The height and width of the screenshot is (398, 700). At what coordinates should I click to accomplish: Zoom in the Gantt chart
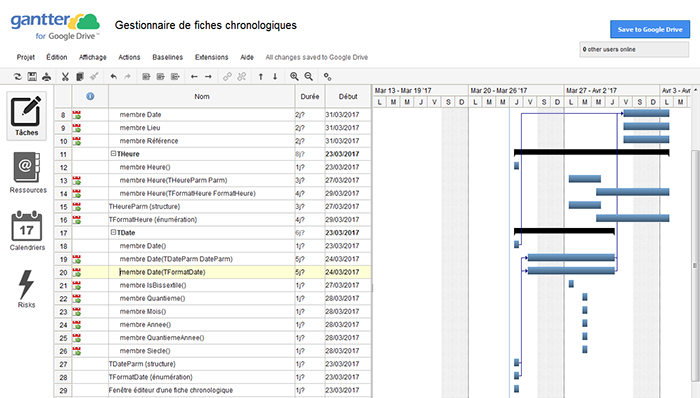pos(294,76)
